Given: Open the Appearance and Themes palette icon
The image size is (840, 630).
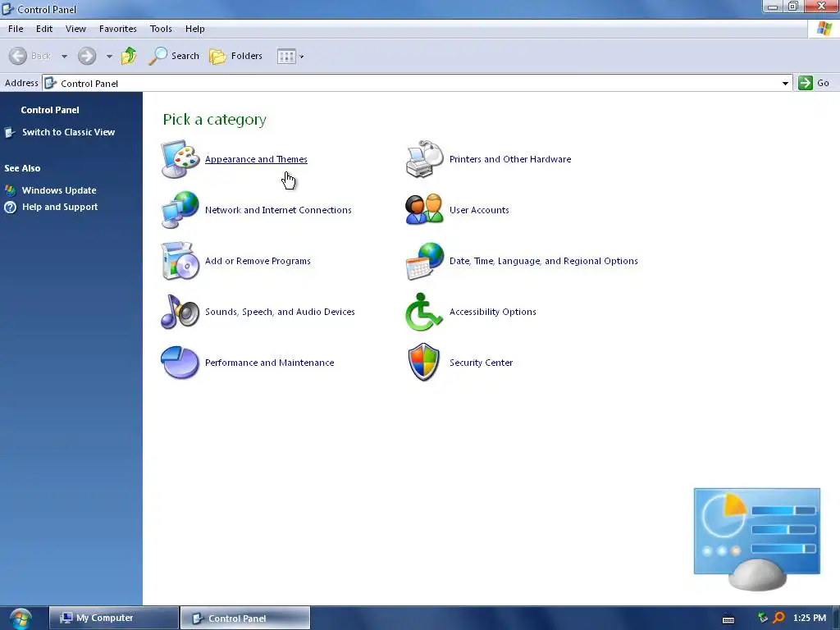Looking at the screenshot, I should 180,159.
